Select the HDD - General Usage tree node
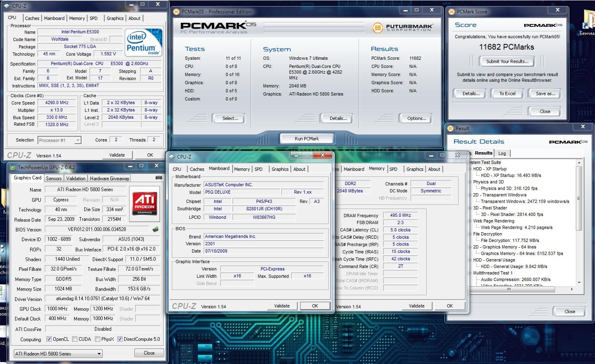 tap(494, 260)
